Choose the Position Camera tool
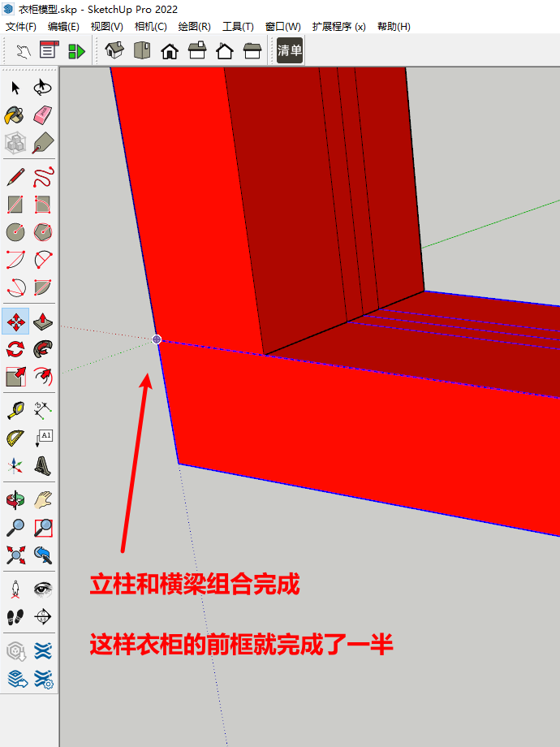Image resolution: width=560 pixels, height=747 pixels. tap(15, 589)
